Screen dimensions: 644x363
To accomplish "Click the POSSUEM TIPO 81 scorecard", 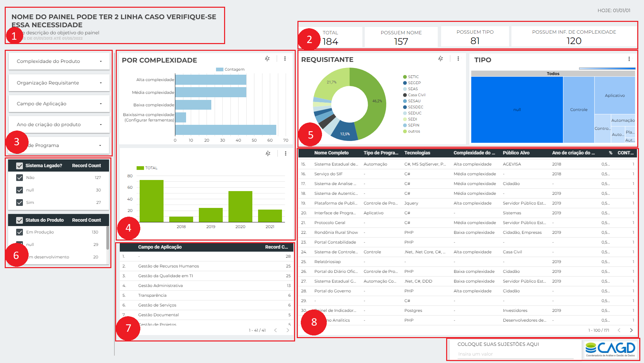I will pos(475,37).
